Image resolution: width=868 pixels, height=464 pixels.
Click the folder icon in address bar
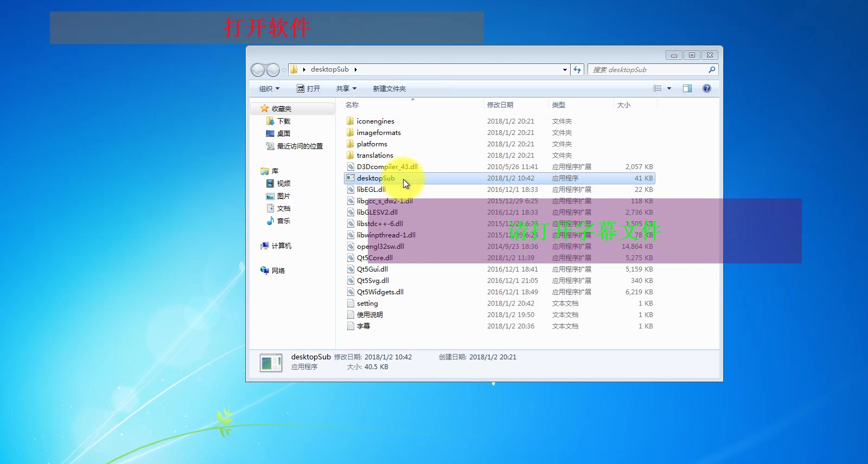click(294, 69)
